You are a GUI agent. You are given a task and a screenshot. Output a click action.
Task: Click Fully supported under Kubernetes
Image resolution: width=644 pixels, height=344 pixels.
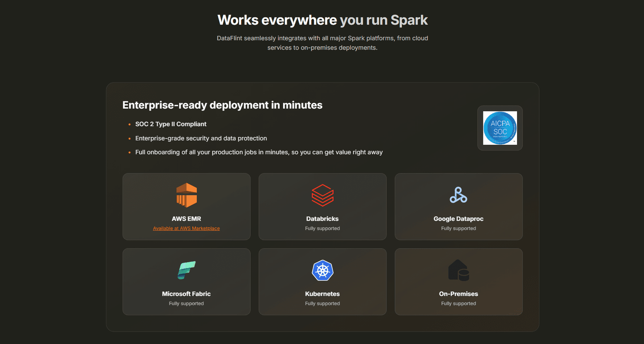click(322, 303)
